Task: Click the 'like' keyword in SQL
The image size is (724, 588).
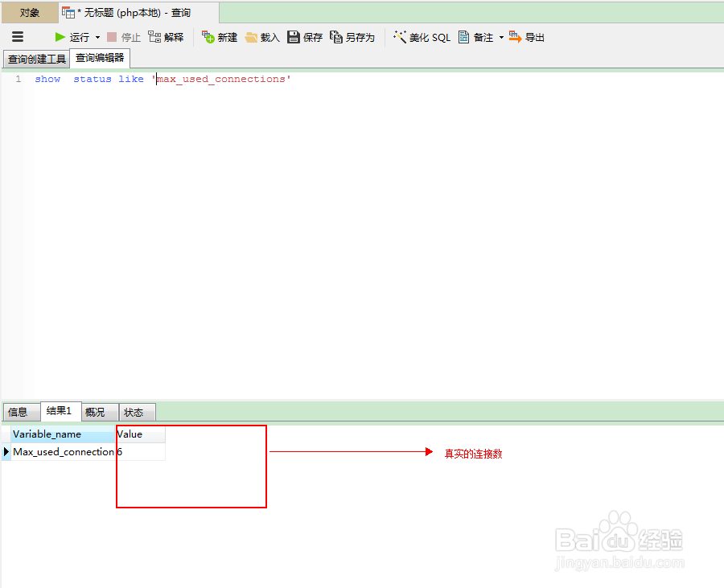Action: 131,79
